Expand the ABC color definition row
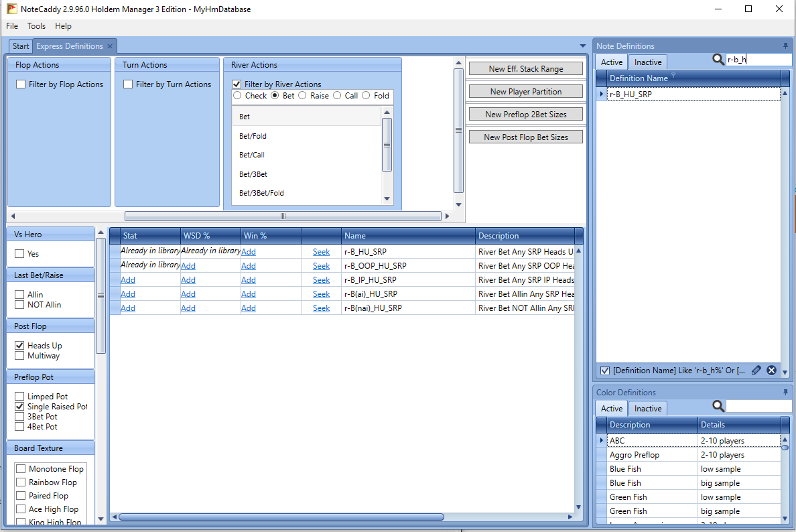 tap(601, 441)
